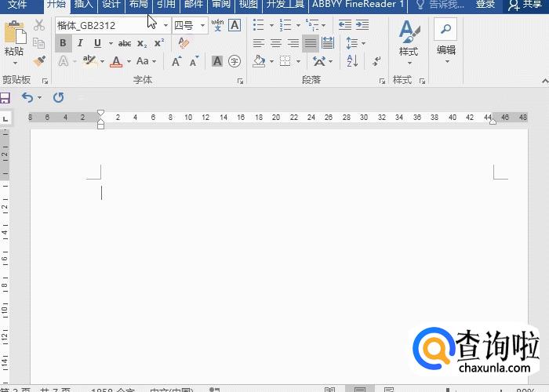Open the font name dropdown arrow
The width and height of the screenshot is (549, 392).
click(165, 25)
